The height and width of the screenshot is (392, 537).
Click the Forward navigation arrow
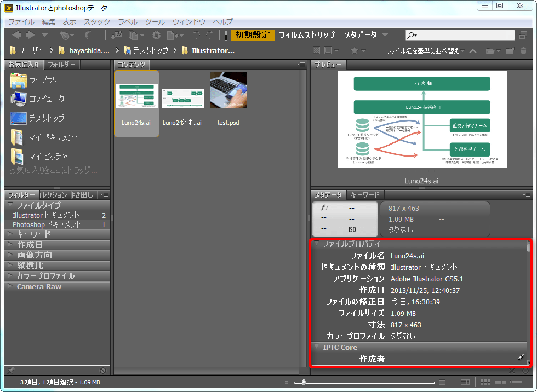tap(31, 35)
